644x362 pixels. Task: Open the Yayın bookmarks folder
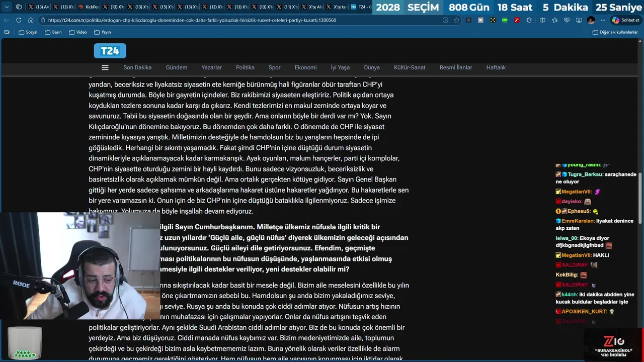(103, 32)
